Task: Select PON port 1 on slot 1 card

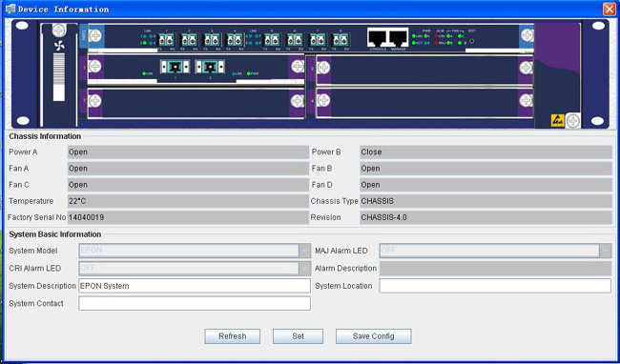Action: 175,67
